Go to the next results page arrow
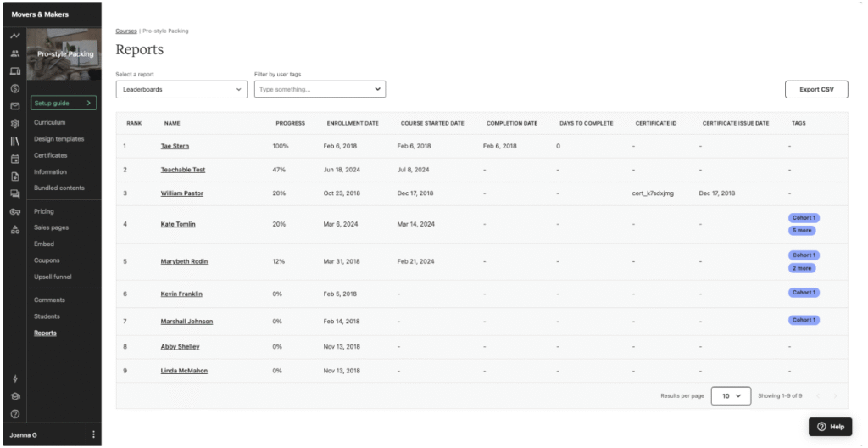The image size is (868, 448). 835,396
